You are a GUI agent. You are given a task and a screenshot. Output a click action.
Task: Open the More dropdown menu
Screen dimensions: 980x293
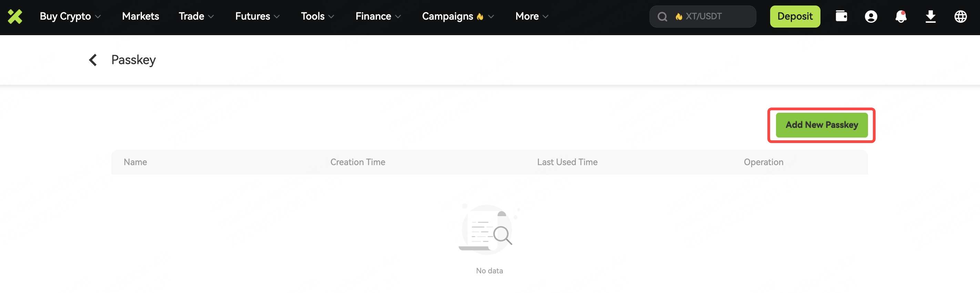[x=531, y=16]
